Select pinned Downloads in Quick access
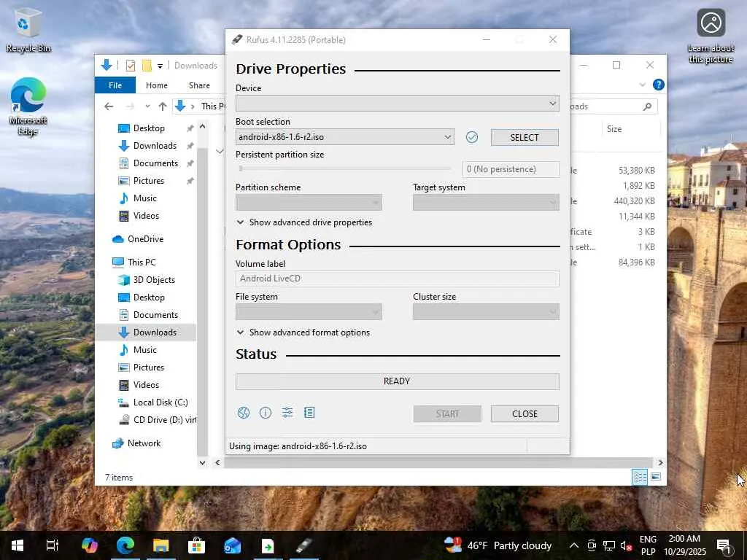This screenshot has height=560, width=747. click(x=155, y=146)
